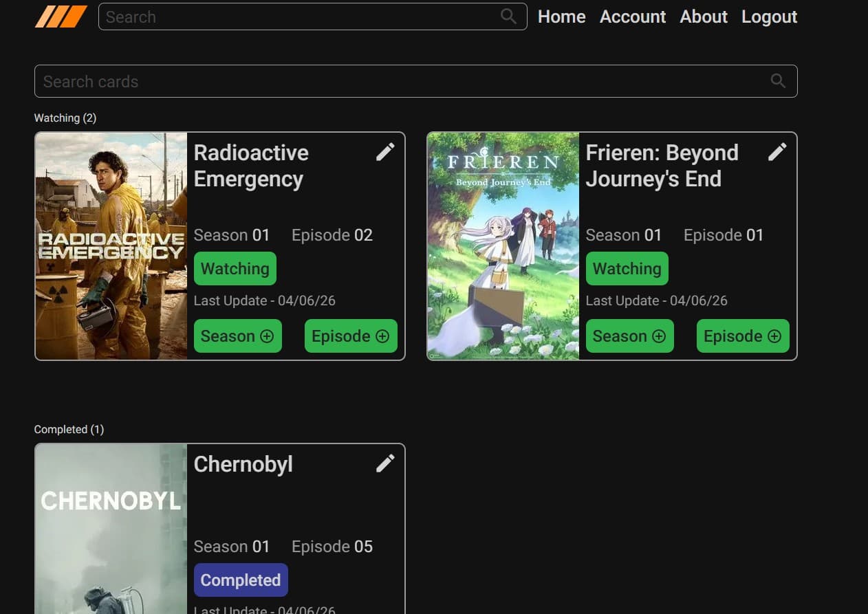Click 'Season 01' on Frieren card
868x614 pixels.
[x=624, y=235]
